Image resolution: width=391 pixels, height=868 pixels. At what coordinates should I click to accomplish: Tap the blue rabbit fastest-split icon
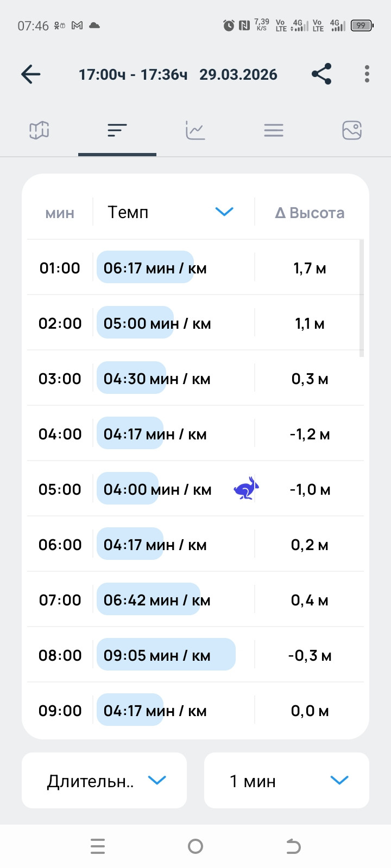click(246, 488)
